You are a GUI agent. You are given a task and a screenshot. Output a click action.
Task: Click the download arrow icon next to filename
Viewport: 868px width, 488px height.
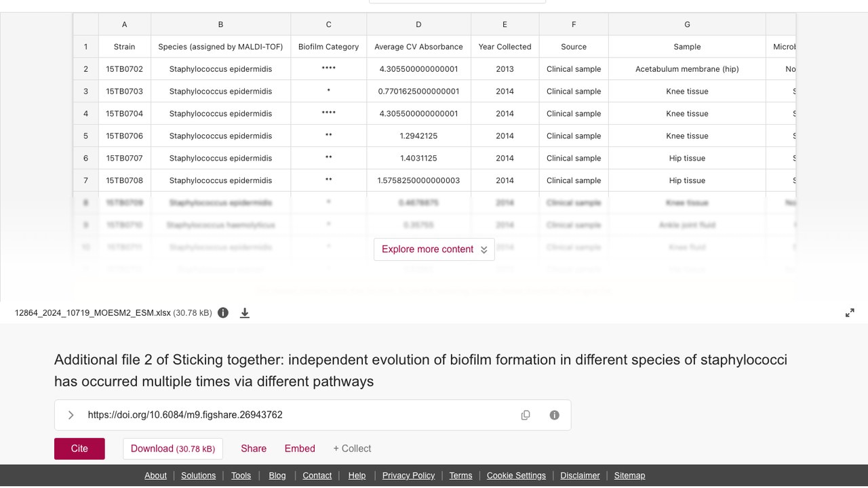coord(245,312)
